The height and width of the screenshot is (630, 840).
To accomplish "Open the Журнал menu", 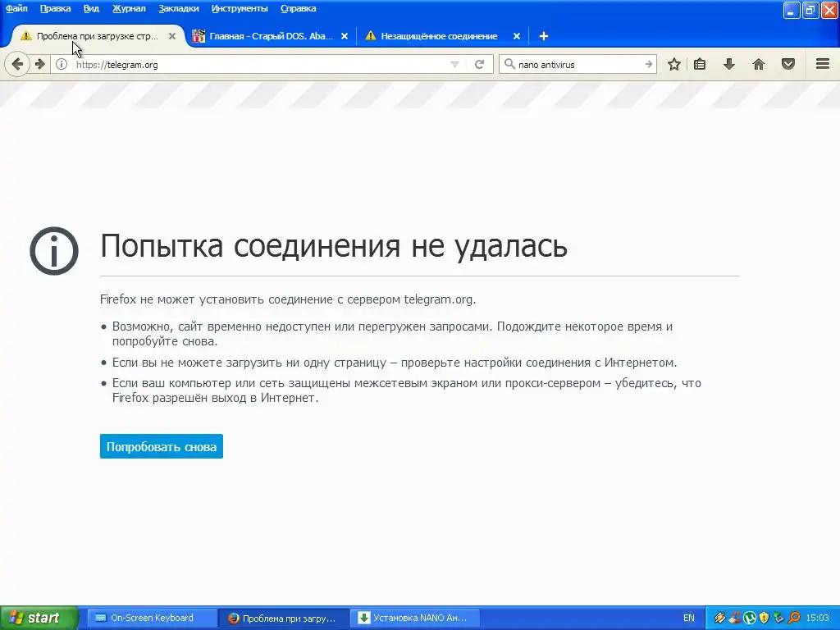I will click(x=129, y=8).
